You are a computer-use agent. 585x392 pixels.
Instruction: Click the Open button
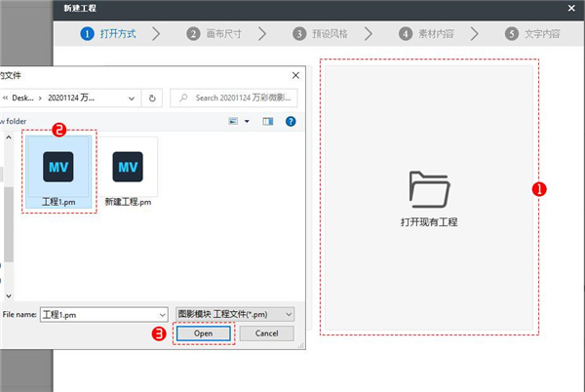click(x=203, y=333)
